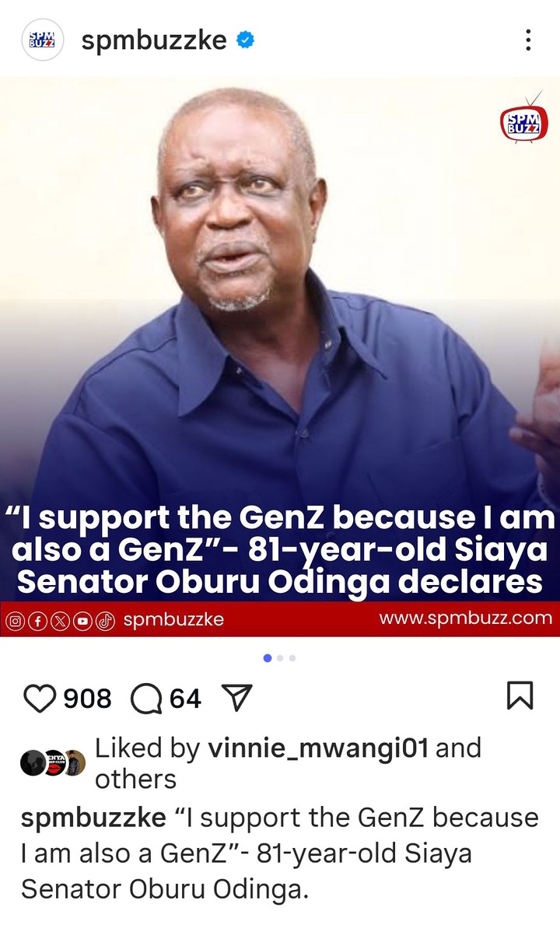Tap the TikTok icon in the red banner
560x932 pixels.
[105, 621]
